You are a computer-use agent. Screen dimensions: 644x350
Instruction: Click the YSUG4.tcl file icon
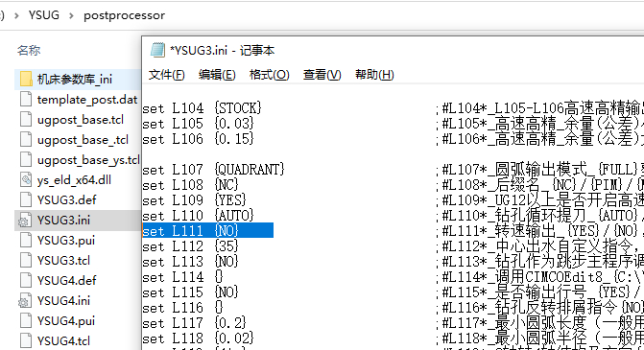tap(26, 340)
